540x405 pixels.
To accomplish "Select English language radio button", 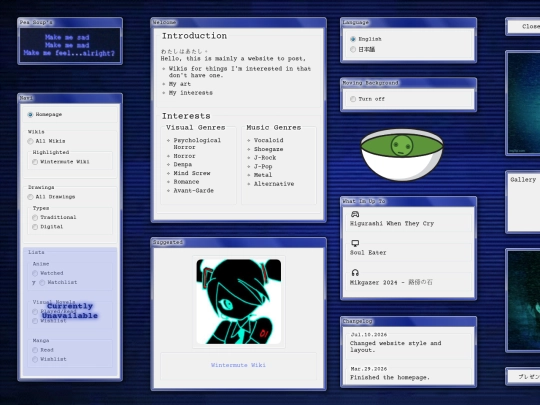I will point(353,39).
